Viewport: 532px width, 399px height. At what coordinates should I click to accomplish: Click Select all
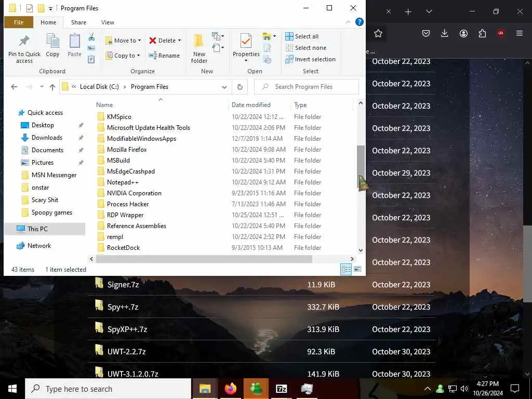pyautogui.click(x=302, y=36)
